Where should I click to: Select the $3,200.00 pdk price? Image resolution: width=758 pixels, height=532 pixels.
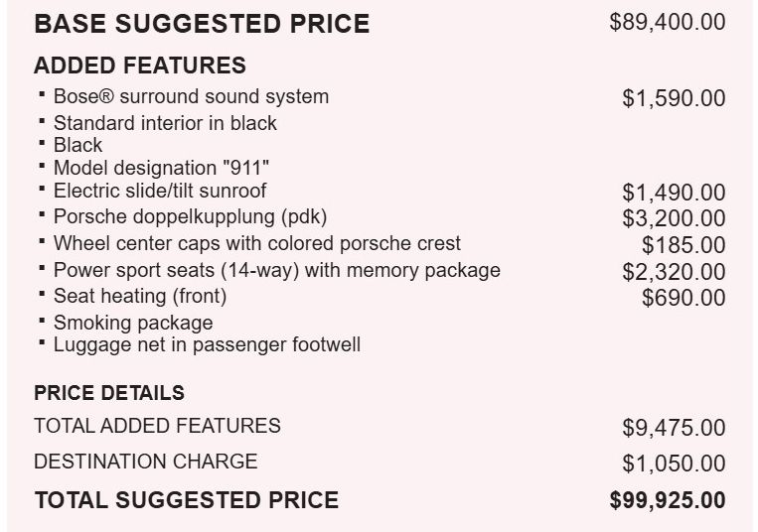click(674, 218)
